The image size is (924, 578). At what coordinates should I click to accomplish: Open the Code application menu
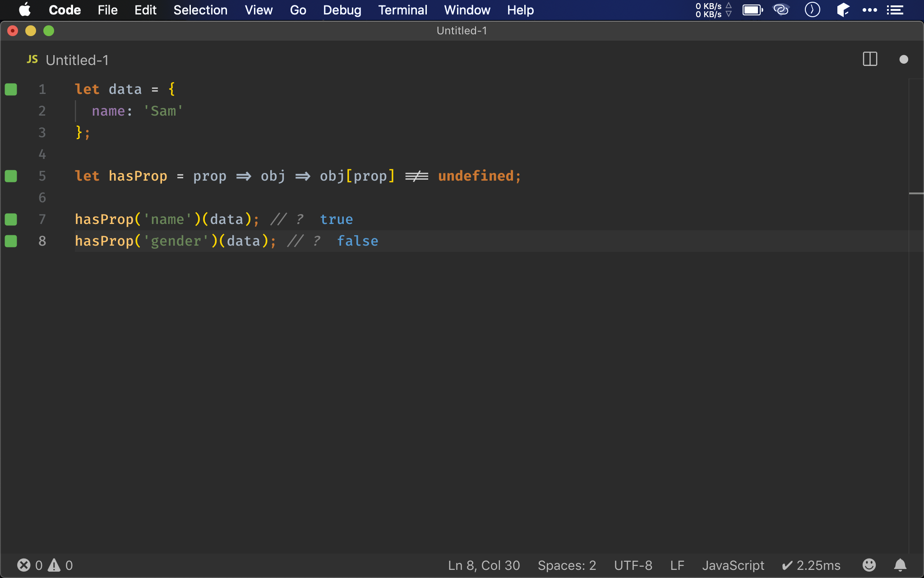coord(65,10)
